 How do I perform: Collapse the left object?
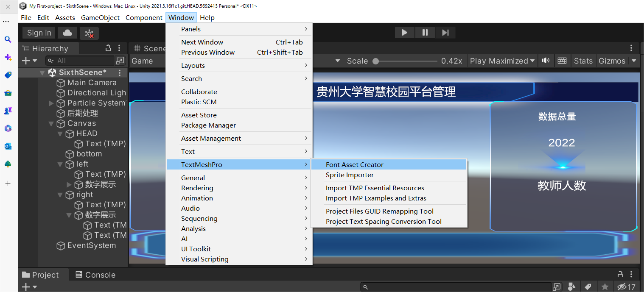pos(60,164)
